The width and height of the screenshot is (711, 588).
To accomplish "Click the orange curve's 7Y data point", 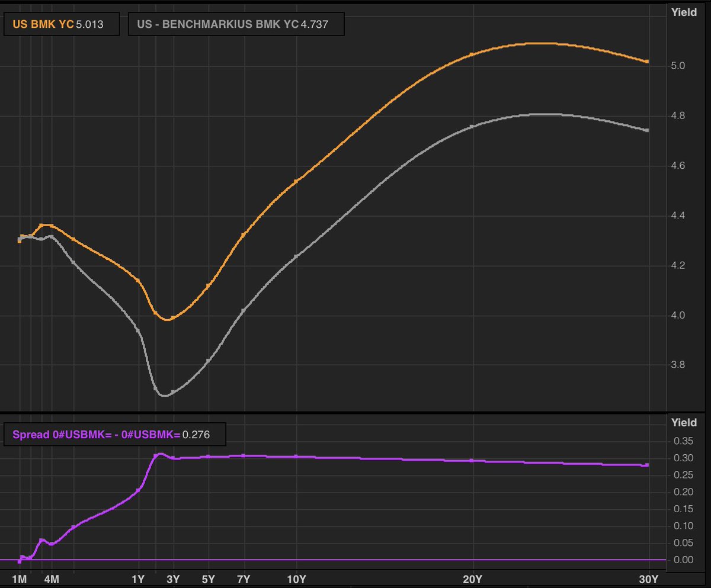I will (243, 235).
